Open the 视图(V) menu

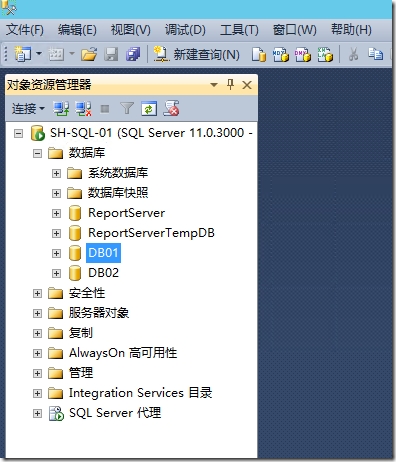(x=131, y=30)
